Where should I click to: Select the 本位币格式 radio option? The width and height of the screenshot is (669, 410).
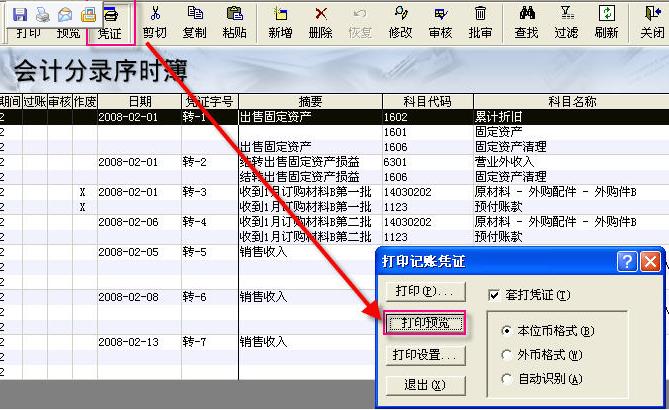[506, 331]
